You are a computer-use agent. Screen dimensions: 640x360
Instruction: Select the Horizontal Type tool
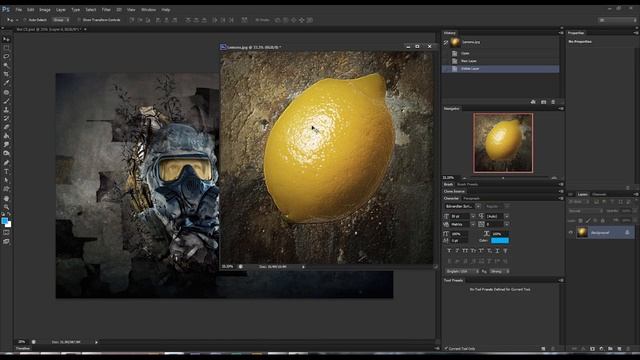[6, 171]
